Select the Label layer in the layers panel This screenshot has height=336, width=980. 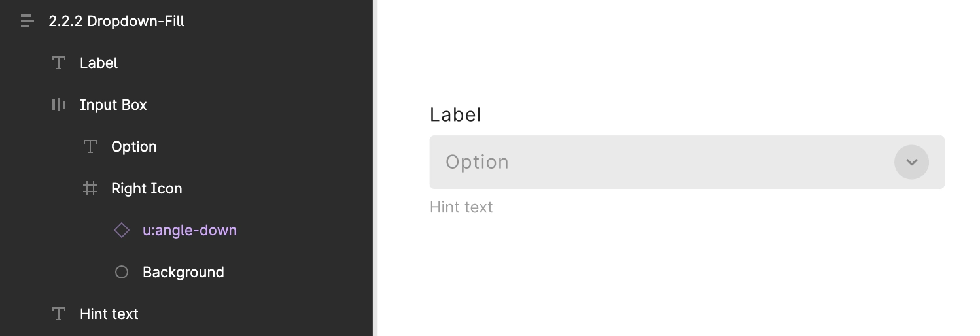coord(99,63)
